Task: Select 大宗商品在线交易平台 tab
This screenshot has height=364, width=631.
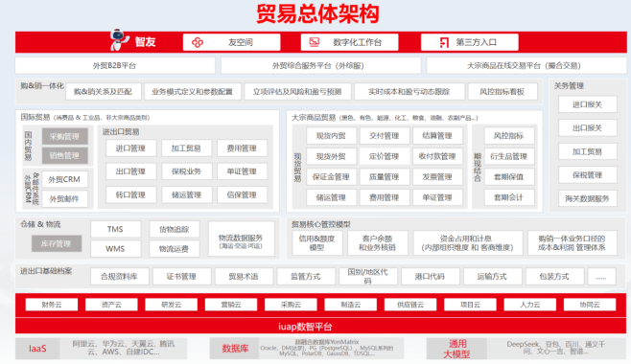Action: point(526,65)
